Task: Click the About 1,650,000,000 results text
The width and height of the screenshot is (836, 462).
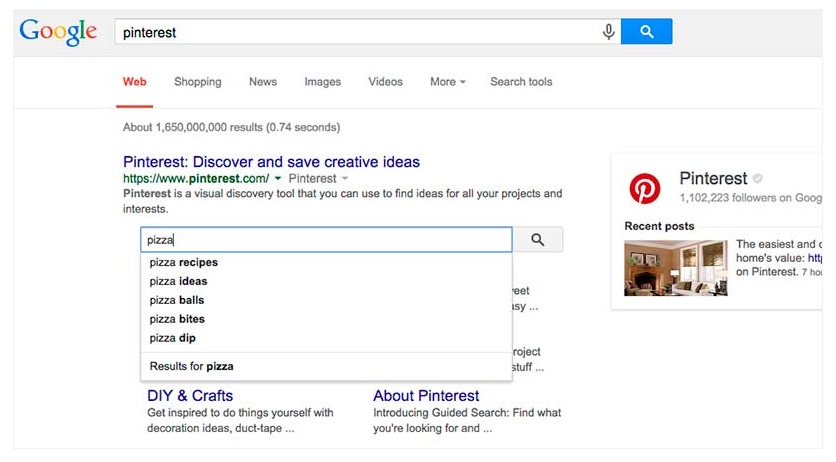Action: click(x=231, y=127)
